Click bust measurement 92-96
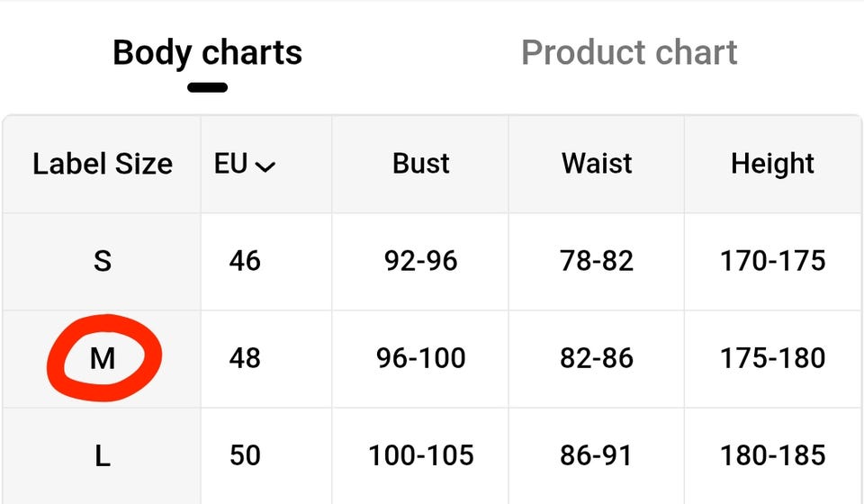This screenshot has height=504, width=864. 420,261
